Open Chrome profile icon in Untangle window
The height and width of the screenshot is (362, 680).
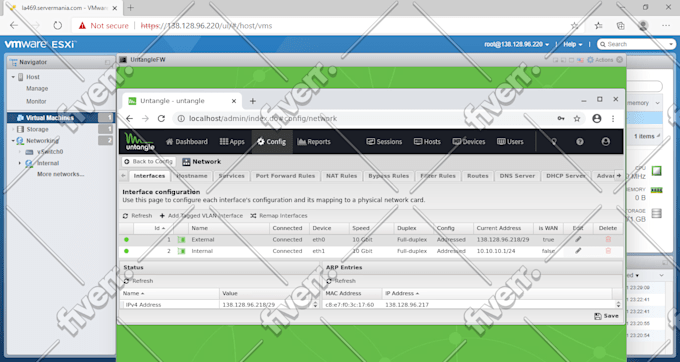597,118
